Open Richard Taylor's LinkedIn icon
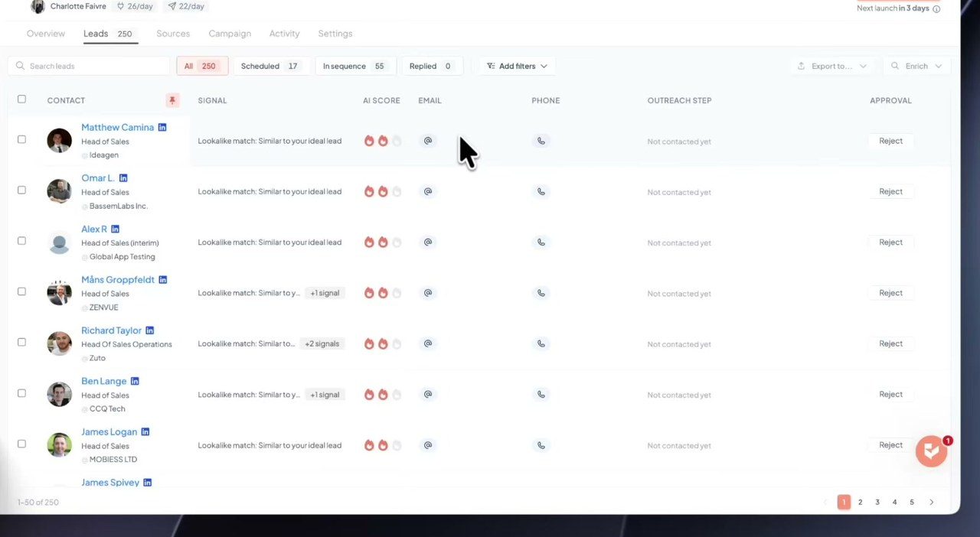980x537 pixels. click(149, 330)
